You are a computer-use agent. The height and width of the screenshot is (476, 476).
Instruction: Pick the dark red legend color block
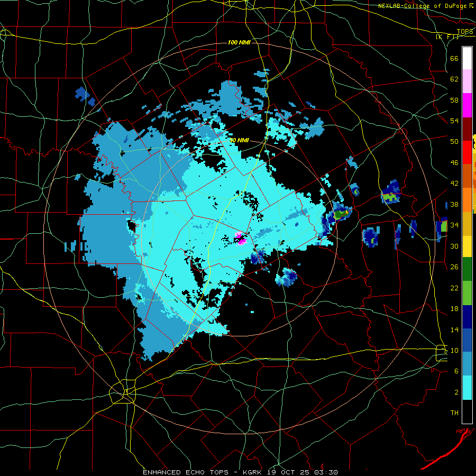pyautogui.click(x=467, y=129)
